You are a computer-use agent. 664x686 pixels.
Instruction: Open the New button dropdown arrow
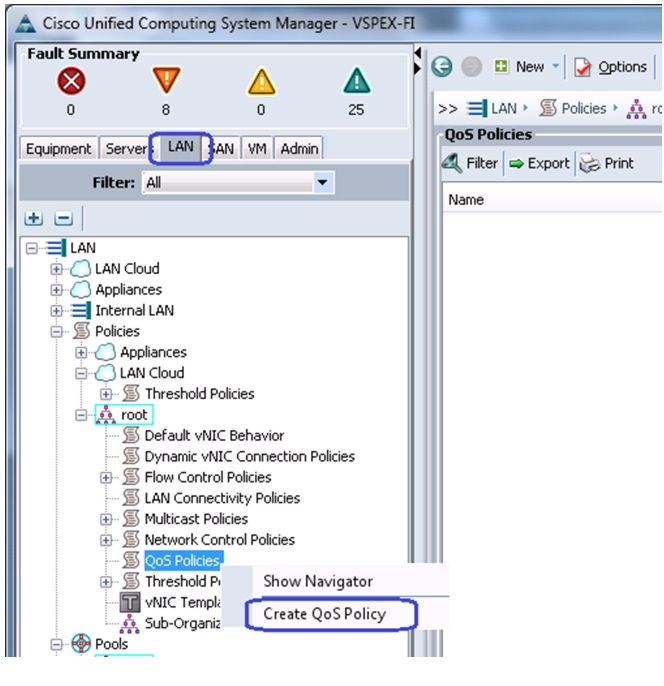(556, 66)
